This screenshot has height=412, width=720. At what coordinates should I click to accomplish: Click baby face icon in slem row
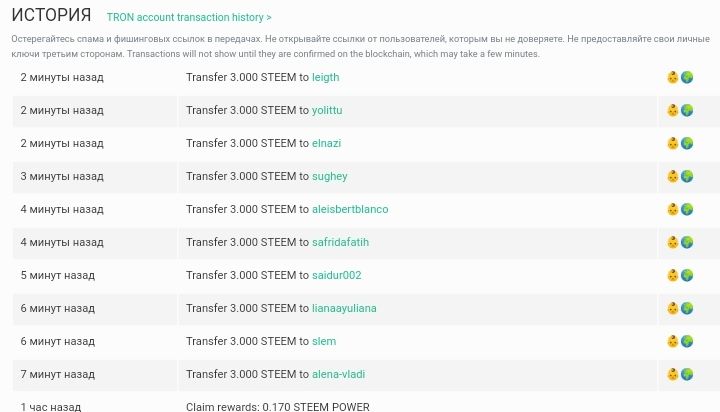point(673,341)
